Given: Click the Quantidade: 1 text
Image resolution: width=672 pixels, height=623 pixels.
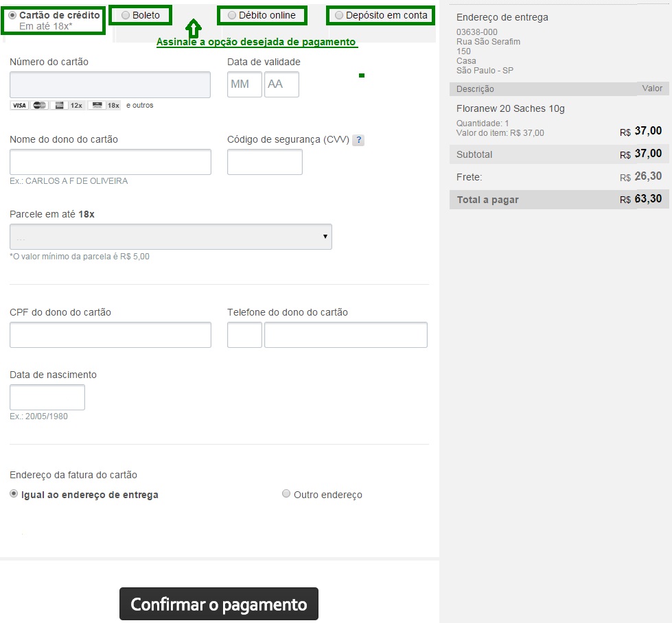Looking at the screenshot, I should coord(483,124).
